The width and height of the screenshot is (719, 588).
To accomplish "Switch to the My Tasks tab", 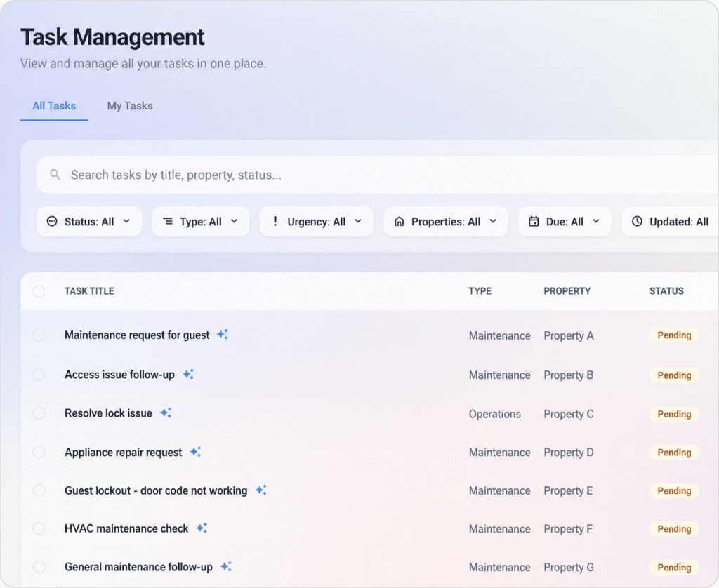I will 130,106.
